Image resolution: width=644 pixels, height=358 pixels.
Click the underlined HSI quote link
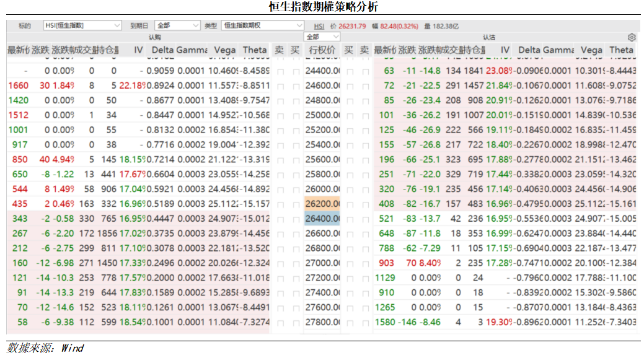coord(318,25)
